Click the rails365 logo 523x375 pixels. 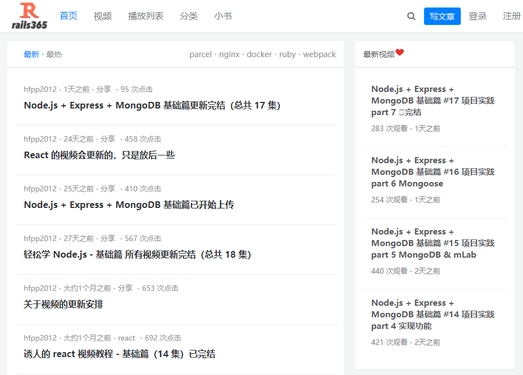pos(29,16)
